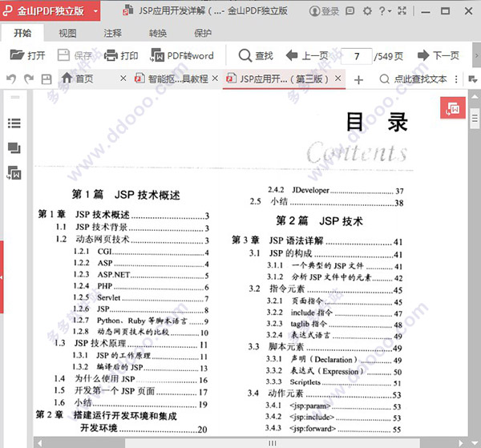Click the red floating PDF convert button
Screen dimensions: 481x448
(453, 108)
